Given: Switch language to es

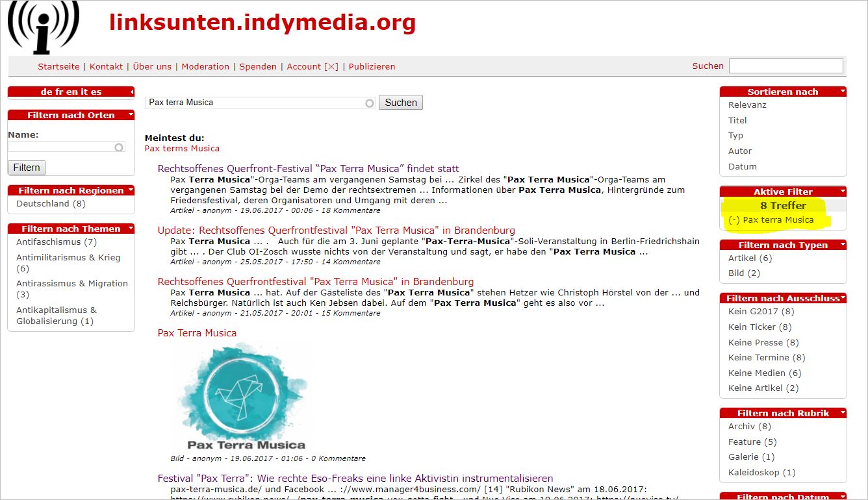Looking at the screenshot, I should pos(96,92).
